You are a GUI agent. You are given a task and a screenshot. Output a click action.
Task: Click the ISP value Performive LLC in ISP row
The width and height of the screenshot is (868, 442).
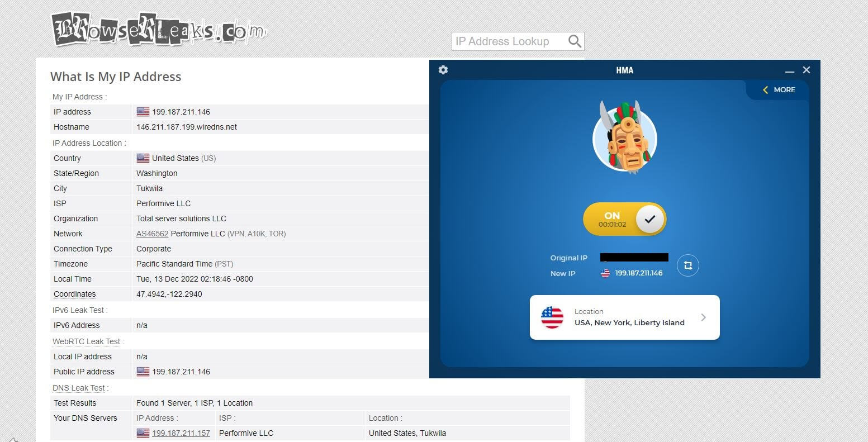click(x=164, y=203)
